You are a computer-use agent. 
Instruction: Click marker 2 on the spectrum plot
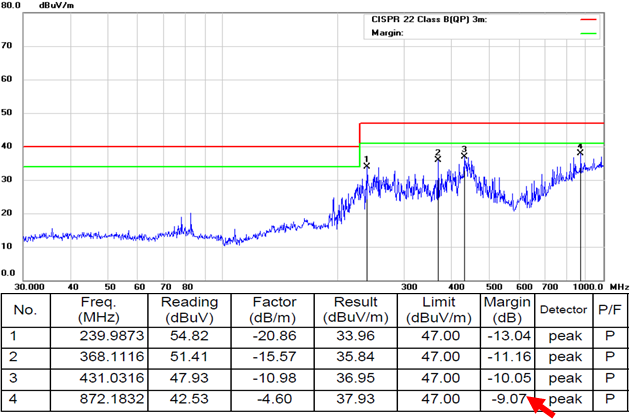pyautogui.click(x=438, y=159)
